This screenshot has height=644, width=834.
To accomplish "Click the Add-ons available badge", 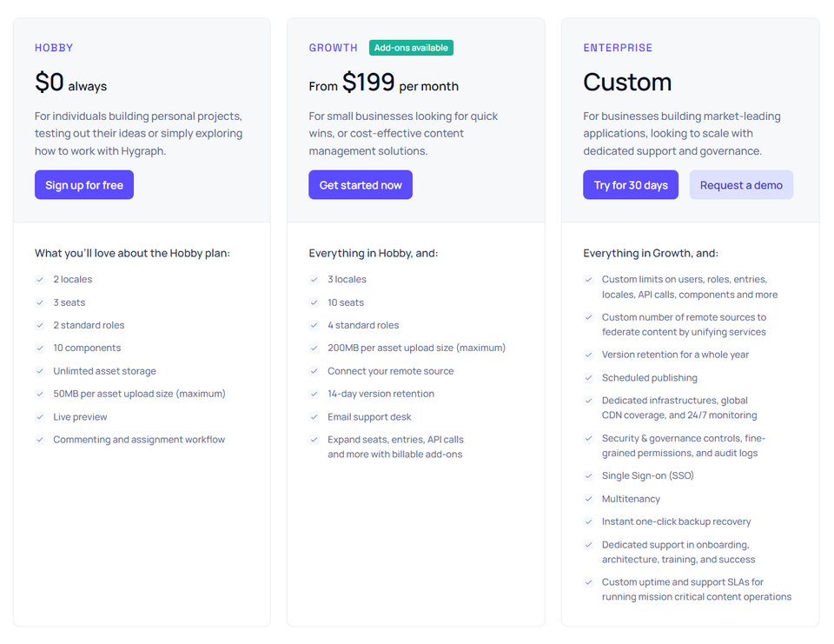I will click(411, 48).
